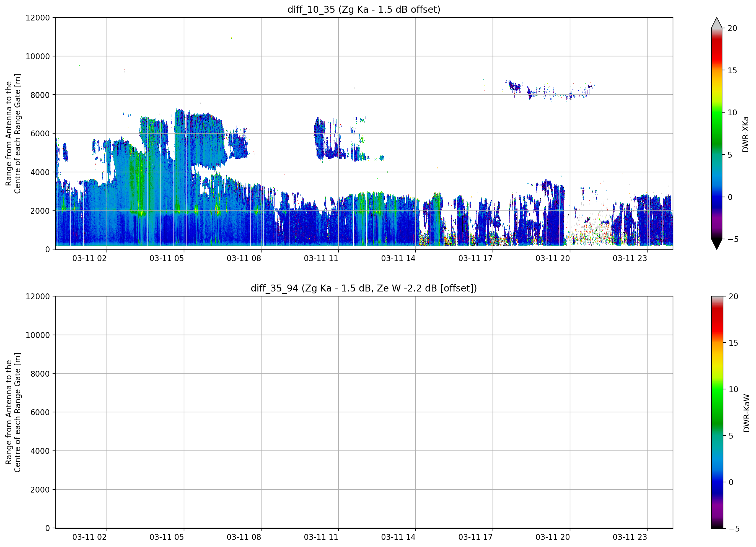
Task: Click the diff_10_35 plot title
Action: [364, 9]
